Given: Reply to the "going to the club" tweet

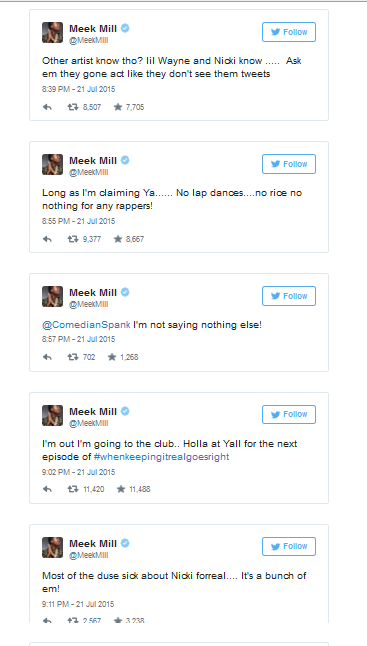Looking at the screenshot, I should click(x=47, y=489).
